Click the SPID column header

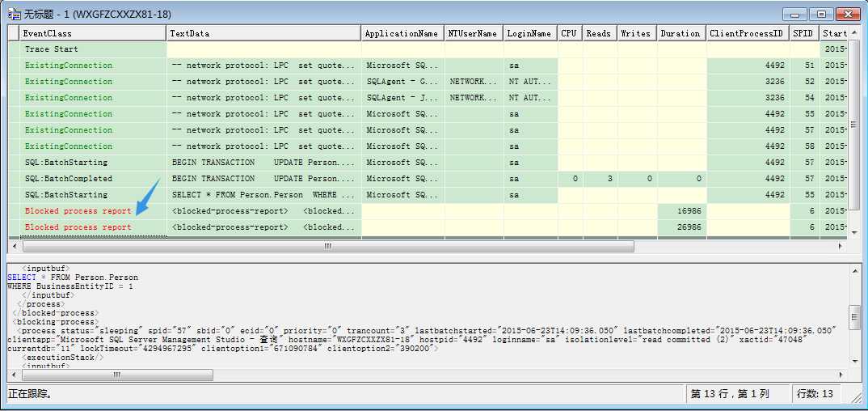point(804,33)
